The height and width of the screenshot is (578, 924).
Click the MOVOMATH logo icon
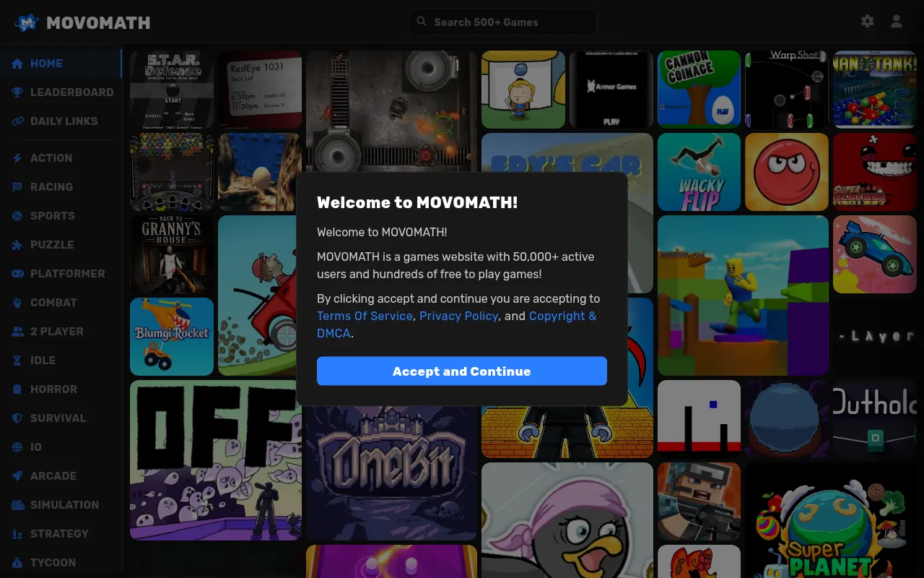[27, 22]
